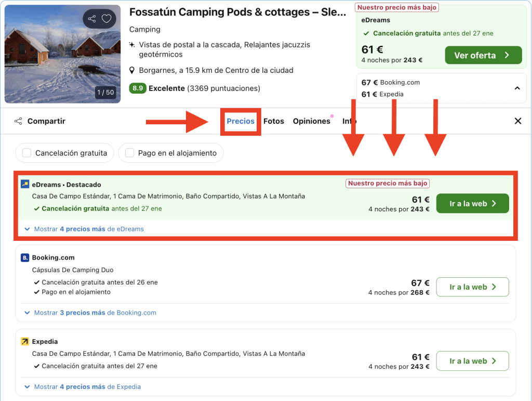Close the details panel with X
Viewport: 532px width, 401px height.
coord(517,121)
